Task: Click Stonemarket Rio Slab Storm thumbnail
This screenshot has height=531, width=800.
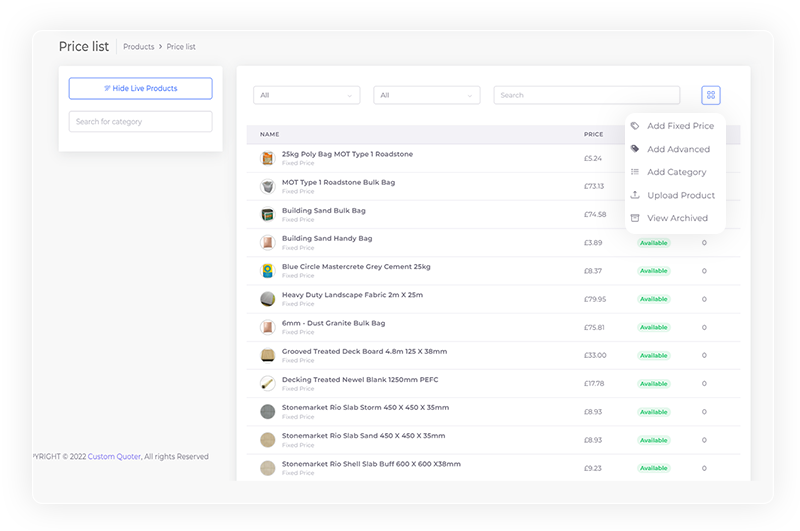Action: tap(267, 412)
